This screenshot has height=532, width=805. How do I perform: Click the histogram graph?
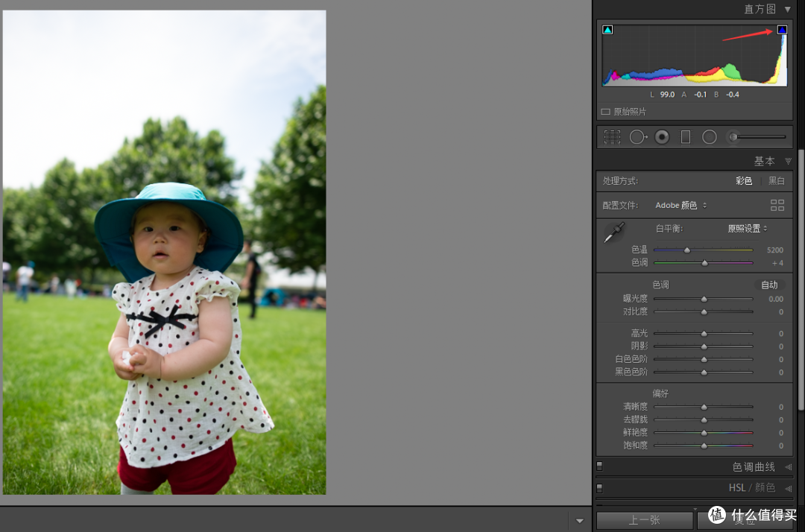coord(695,56)
